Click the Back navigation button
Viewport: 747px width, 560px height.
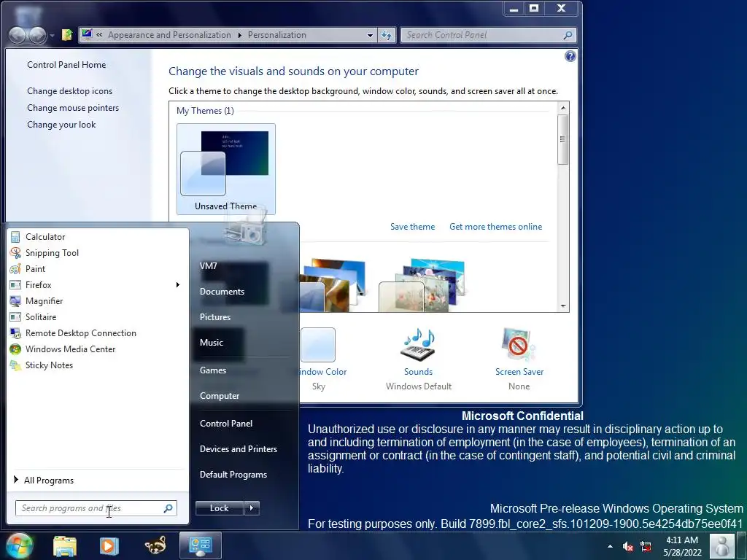tap(18, 35)
